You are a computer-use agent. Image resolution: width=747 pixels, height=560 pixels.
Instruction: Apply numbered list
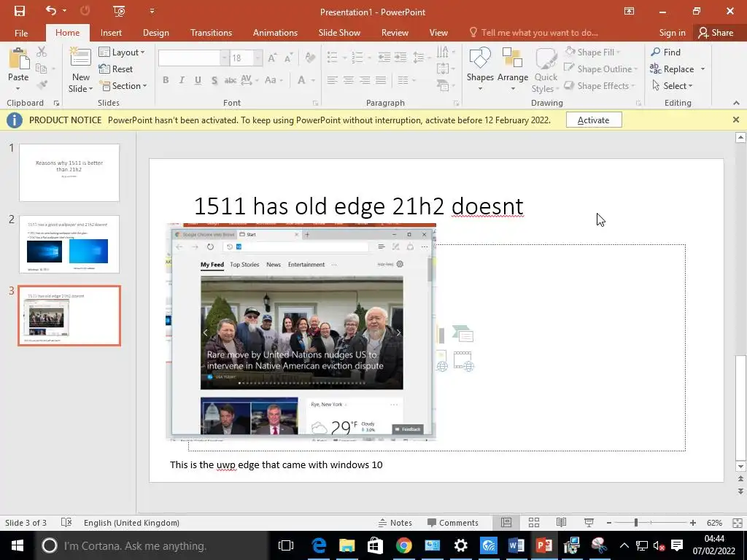(357, 58)
